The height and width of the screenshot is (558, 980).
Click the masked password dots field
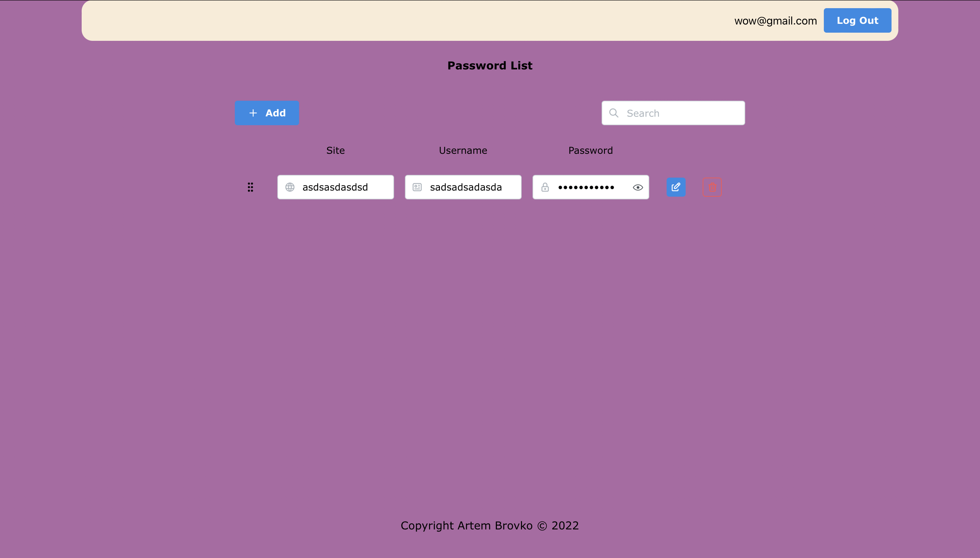click(591, 187)
